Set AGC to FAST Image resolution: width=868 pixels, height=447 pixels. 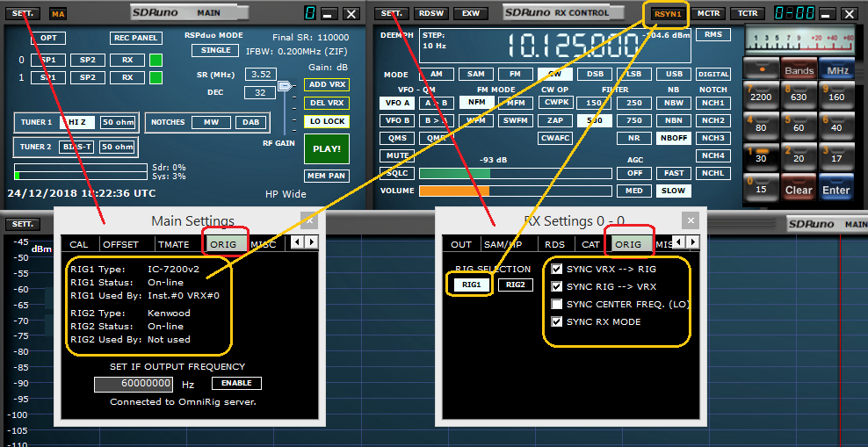[x=674, y=173]
